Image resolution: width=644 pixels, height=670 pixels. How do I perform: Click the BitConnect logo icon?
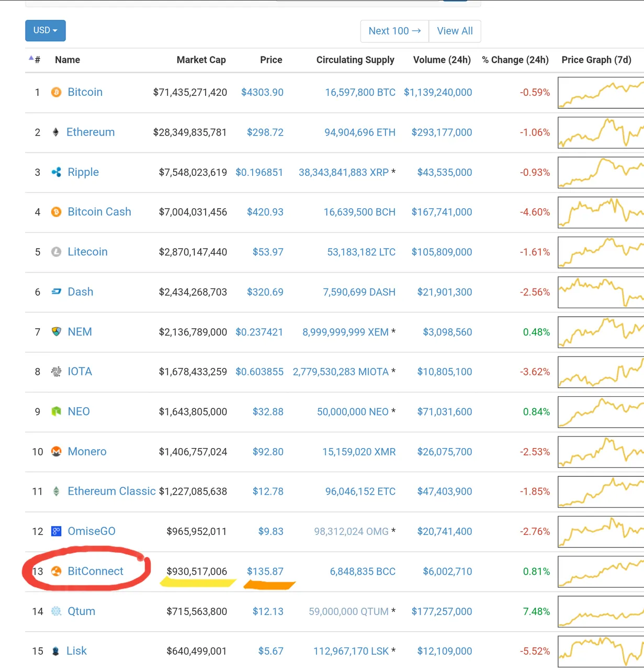click(x=56, y=571)
